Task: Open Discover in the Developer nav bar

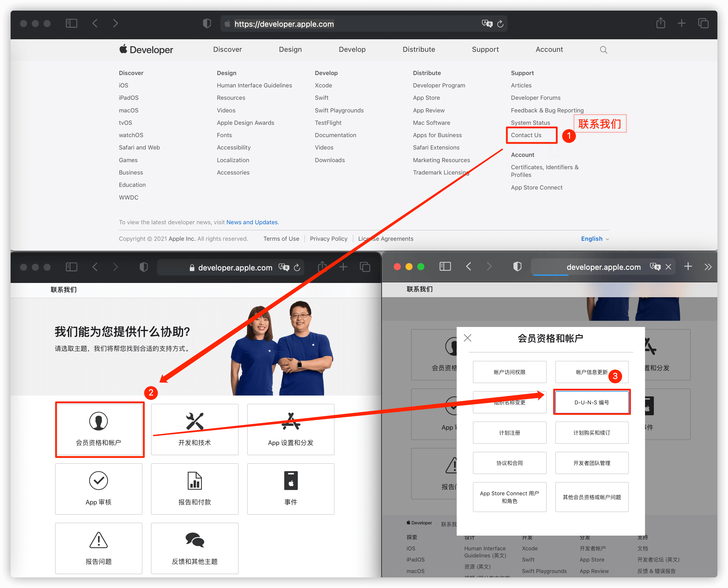Action: click(x=227, y=49)
